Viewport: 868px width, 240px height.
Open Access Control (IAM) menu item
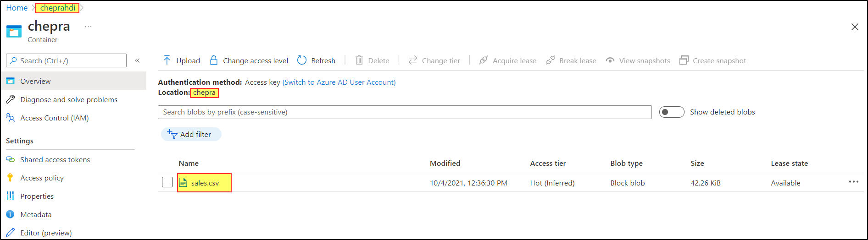[54, 118]
